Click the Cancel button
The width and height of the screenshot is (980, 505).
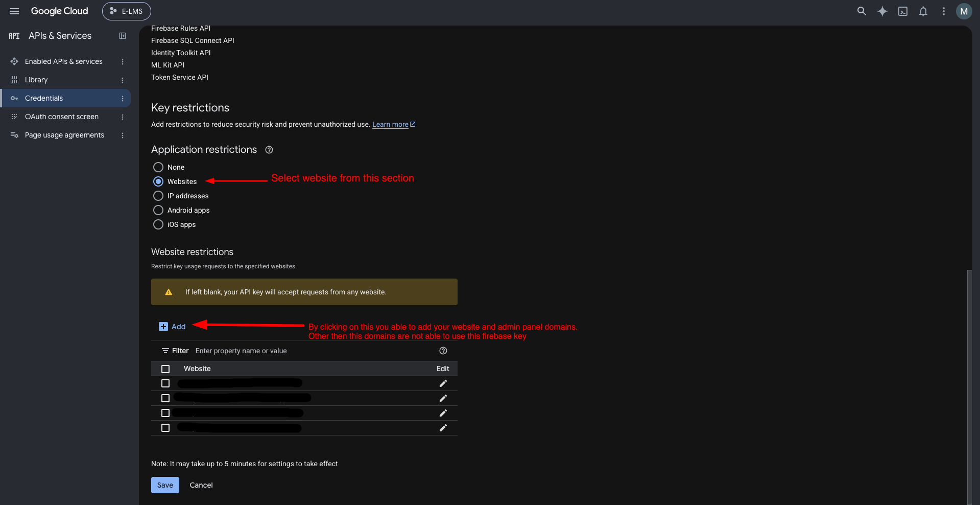pyautogui.click(x=201, y=485)
